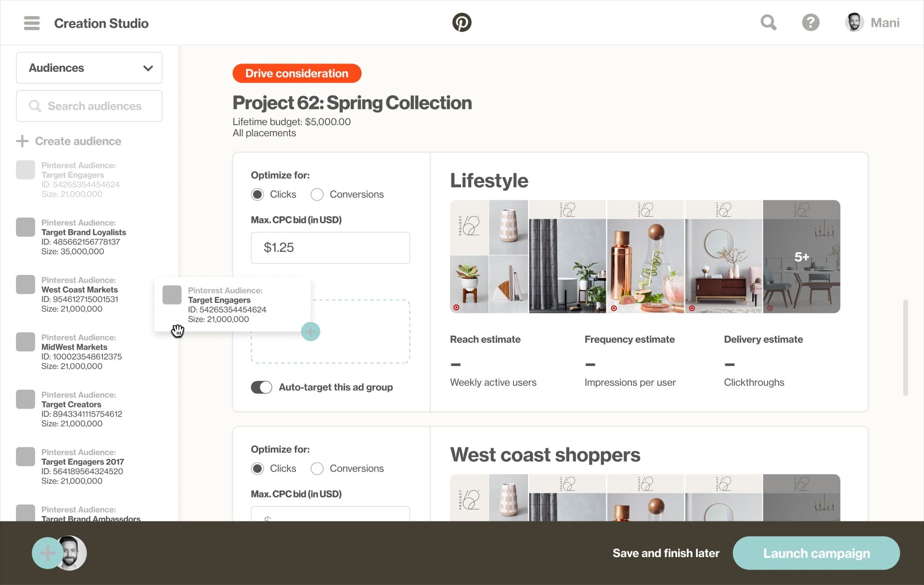Click Target Creators audience name
This screenshot has width=924, height=585.
pos(71,404)
